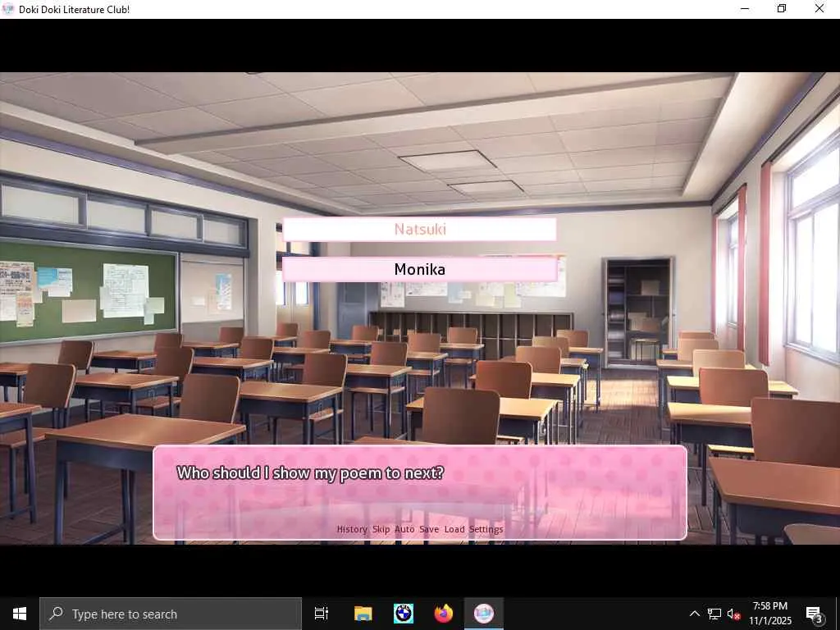840x630 pixels.
Task: Click the Doki Doki window title icon
Action: (8, 9)
